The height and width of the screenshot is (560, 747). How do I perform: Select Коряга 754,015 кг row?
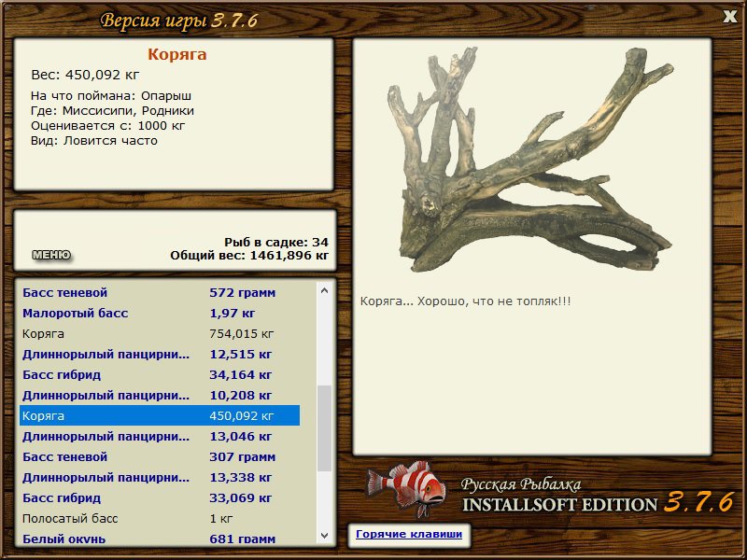point(160,333)
